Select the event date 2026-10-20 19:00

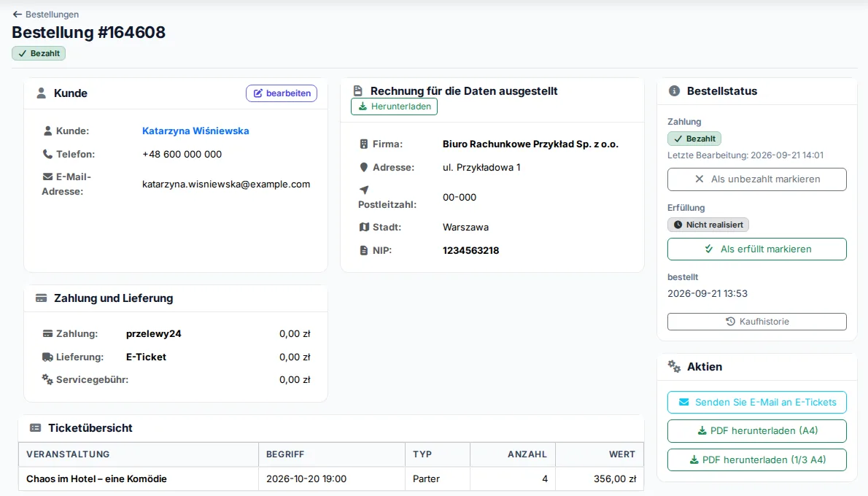click(x=306, y=478)
